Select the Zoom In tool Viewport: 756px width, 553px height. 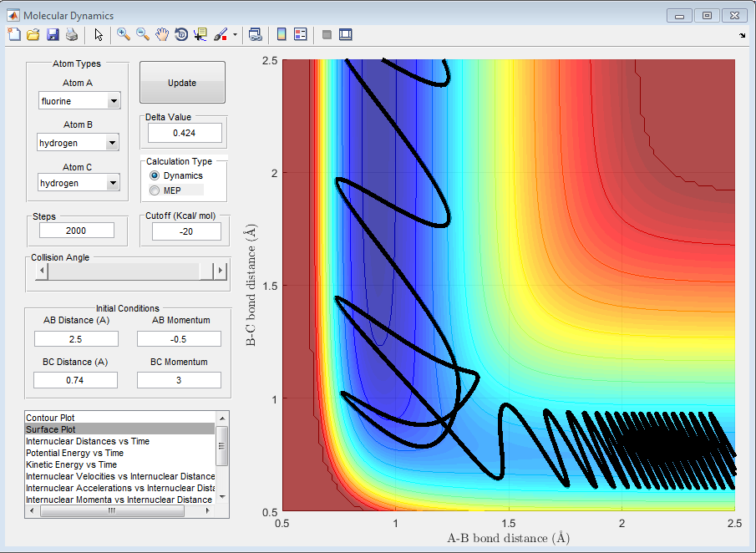point(124,34)
